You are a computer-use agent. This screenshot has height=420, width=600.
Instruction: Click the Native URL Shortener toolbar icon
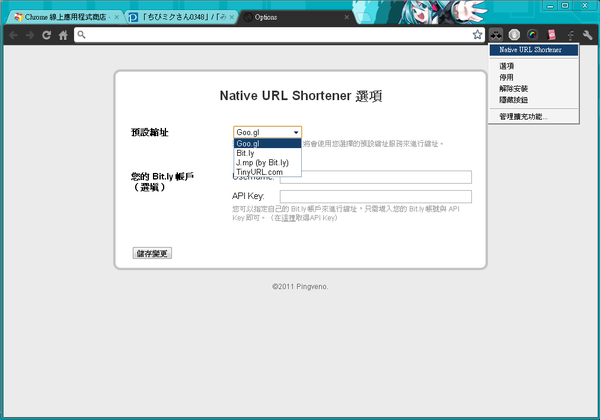pos(496,35)
